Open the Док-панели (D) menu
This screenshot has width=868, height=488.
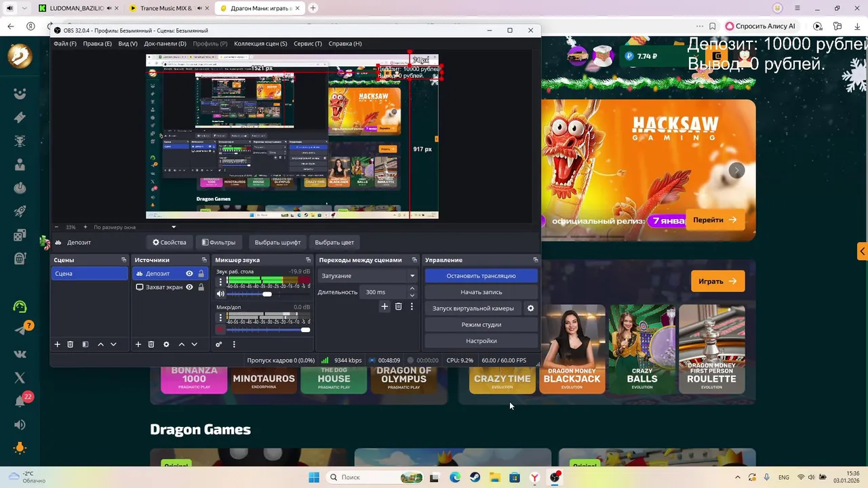pos(165,43)
